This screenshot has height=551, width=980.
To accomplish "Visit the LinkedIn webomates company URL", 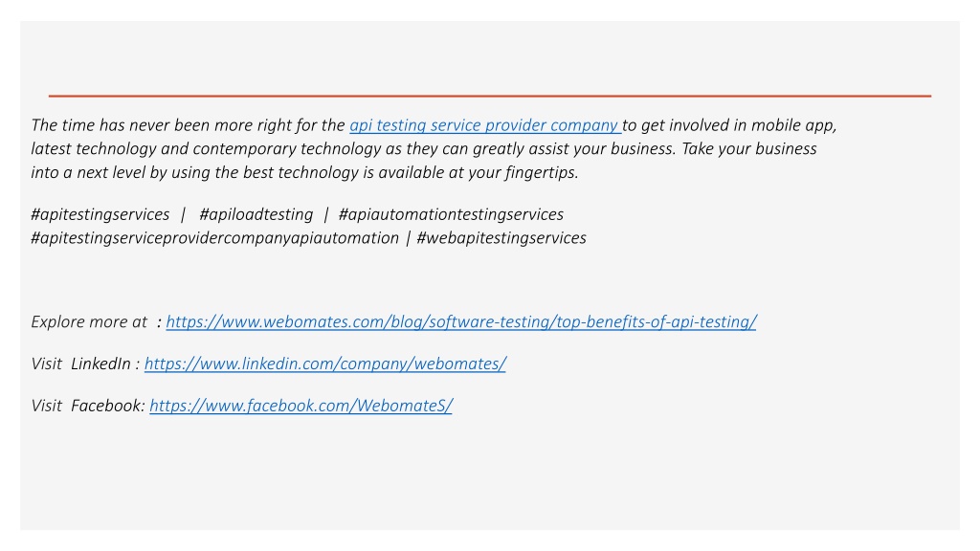I will pos(325,364).
